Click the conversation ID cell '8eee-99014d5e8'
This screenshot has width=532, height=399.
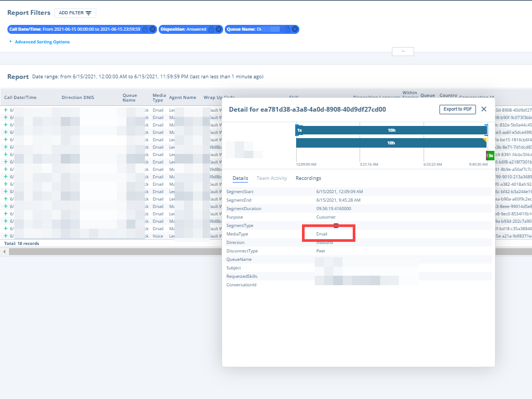tap(513, 206)
